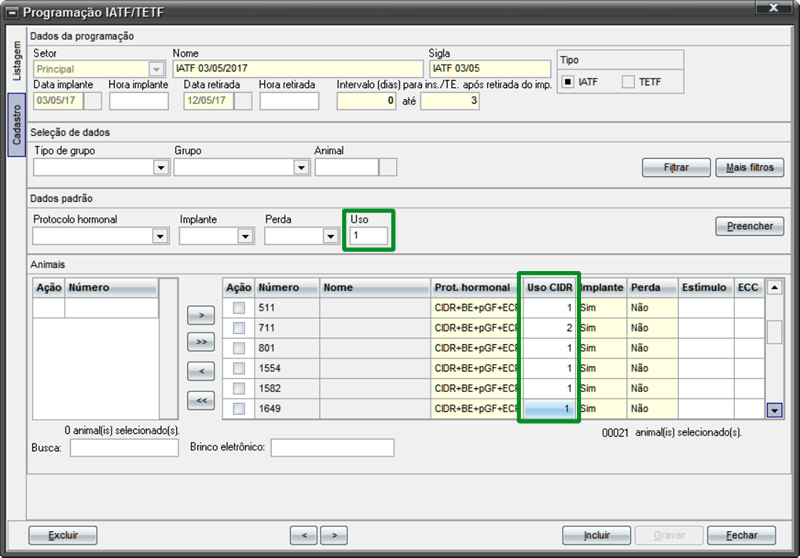Open animal lookup button next to Animal field
This screenshot has width=800, height=558.
click(x=388, y=167)
